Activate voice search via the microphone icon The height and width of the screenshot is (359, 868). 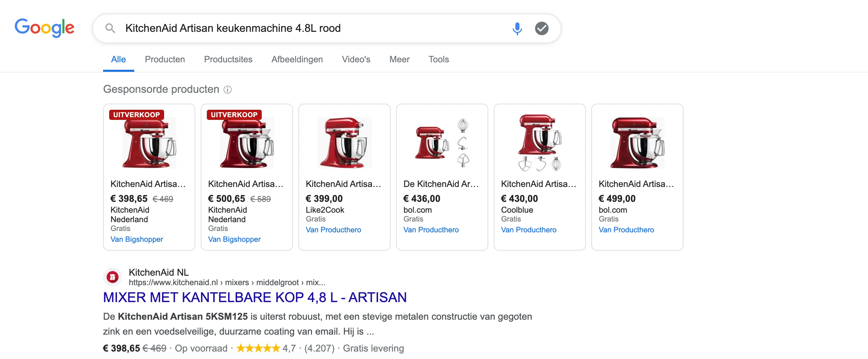[x=517, y=28]
